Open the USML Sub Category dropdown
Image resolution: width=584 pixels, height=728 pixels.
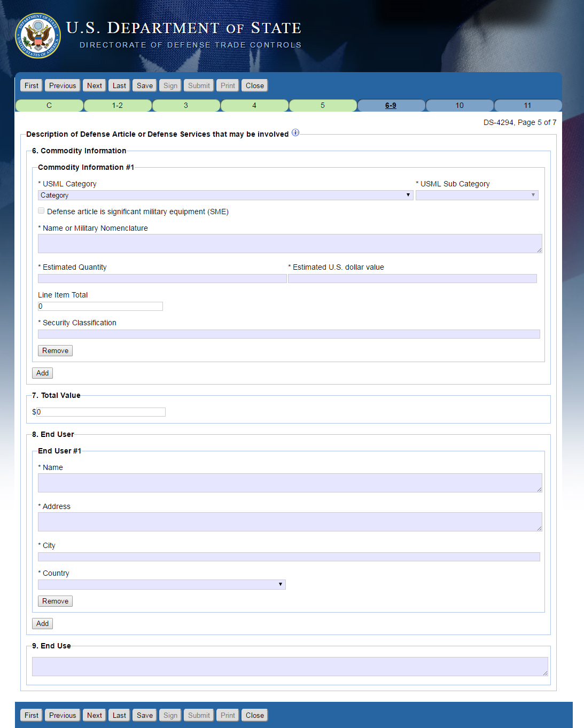477,195
